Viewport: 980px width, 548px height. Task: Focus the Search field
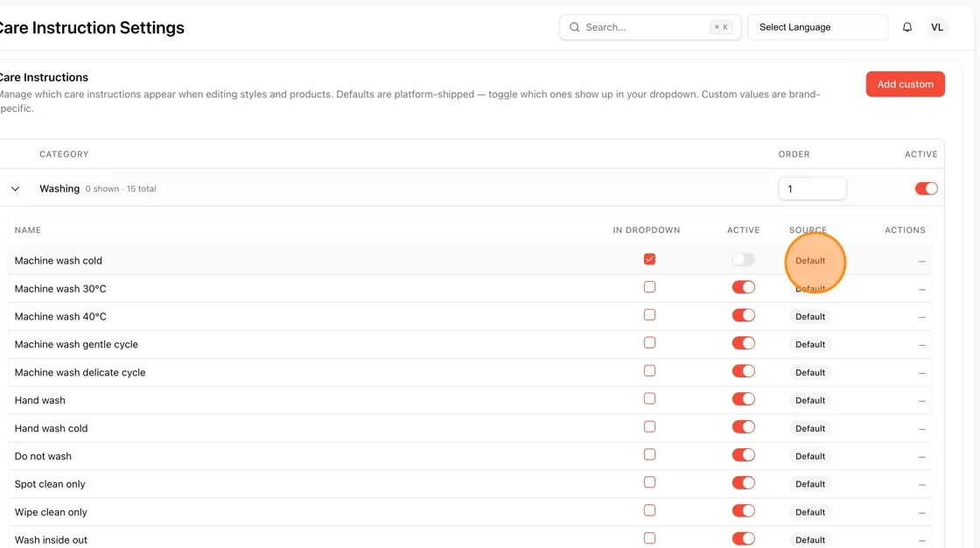click(650, 27)
